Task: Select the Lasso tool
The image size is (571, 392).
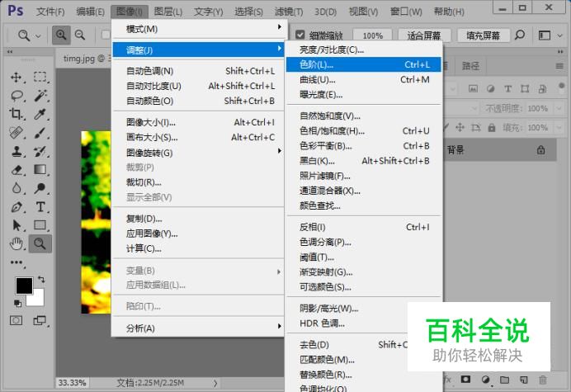Action: point(16,96)
